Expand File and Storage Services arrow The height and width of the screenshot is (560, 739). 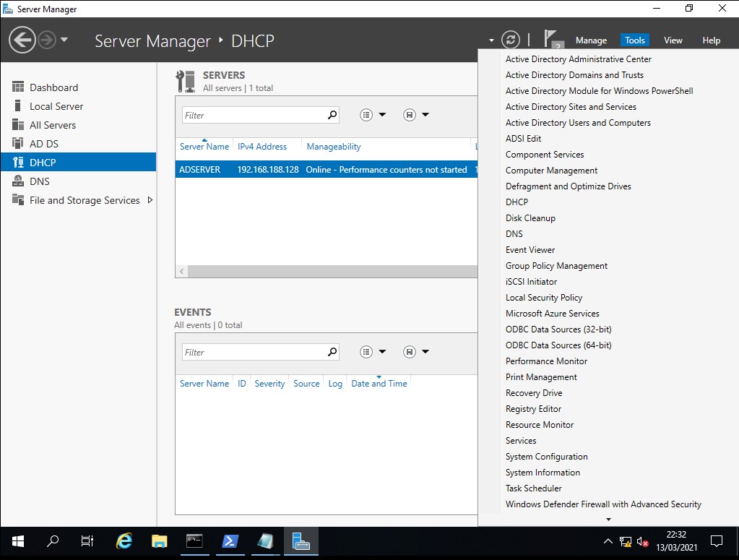click(150, 200)
